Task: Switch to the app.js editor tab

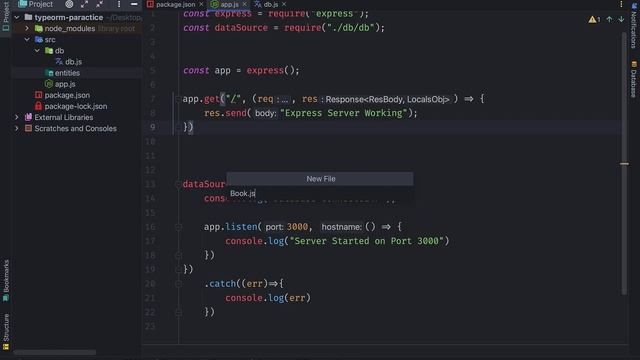Action: point(229,4)
